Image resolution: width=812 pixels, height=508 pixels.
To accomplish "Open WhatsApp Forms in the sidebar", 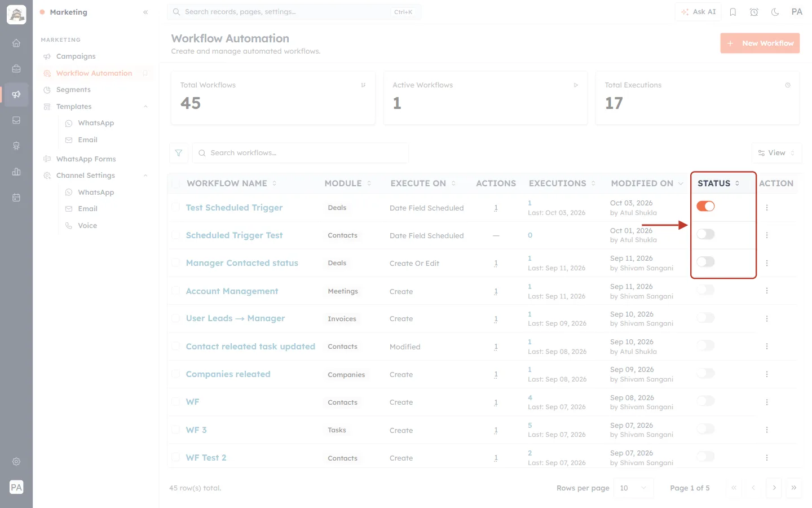I will point(86,159).
